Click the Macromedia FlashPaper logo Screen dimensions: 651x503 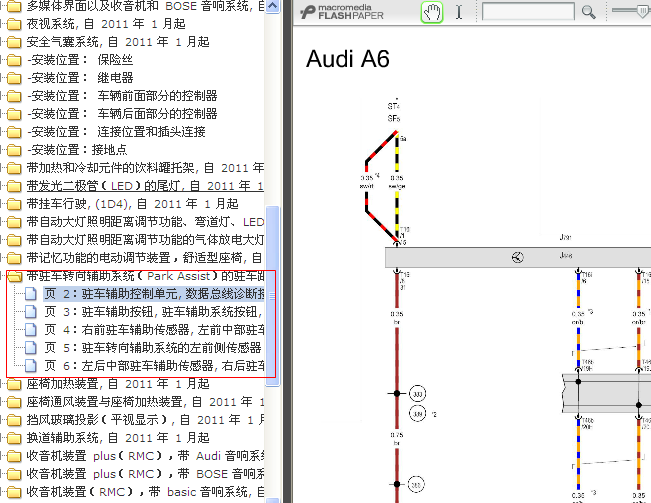point(342,12)
